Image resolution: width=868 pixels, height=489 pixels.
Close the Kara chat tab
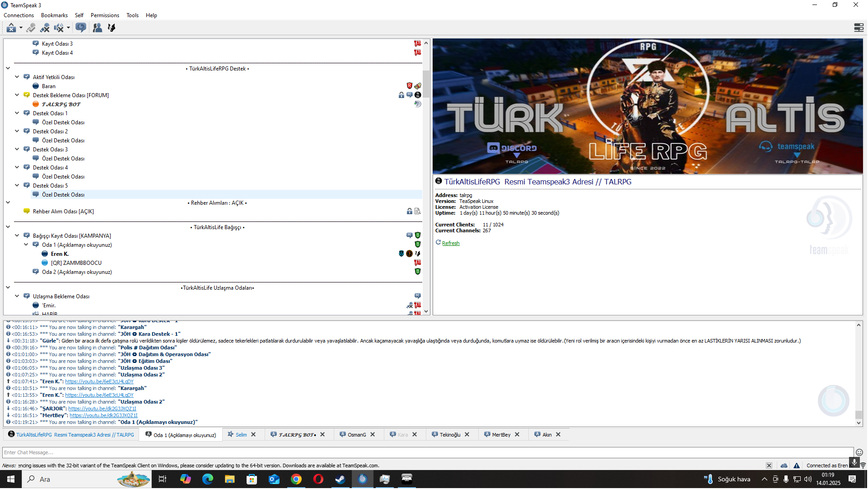click(415, 435)
